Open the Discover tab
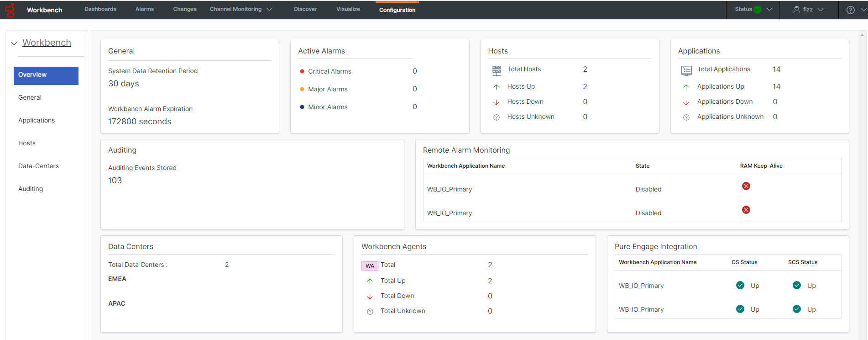Image resolution: width=868 pixels, height=340 pixels. [x=305, y=9]
